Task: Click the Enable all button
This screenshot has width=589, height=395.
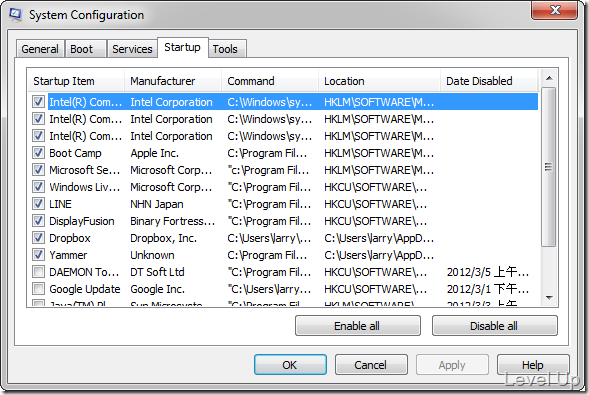Action: tap(358, 326)
